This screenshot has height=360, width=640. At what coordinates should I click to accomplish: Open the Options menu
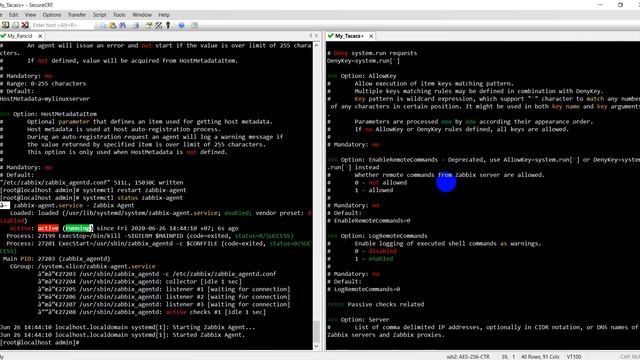[52, 15]
